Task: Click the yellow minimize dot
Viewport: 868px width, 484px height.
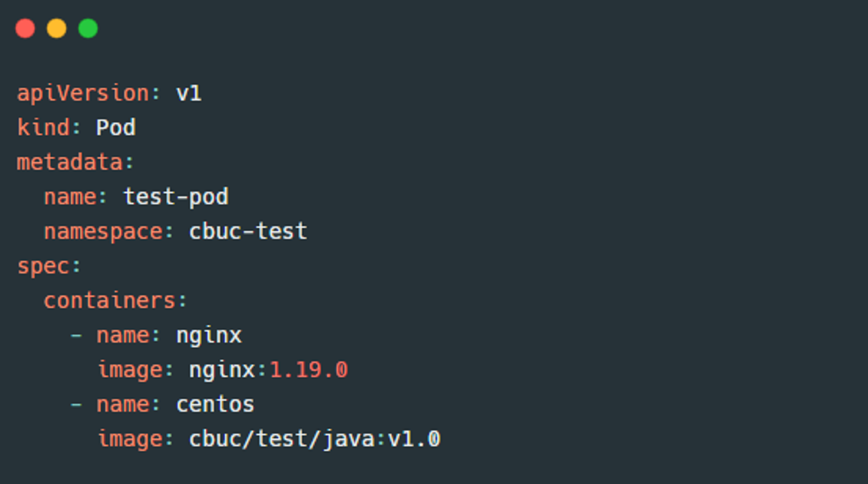Action: (56, 29)
